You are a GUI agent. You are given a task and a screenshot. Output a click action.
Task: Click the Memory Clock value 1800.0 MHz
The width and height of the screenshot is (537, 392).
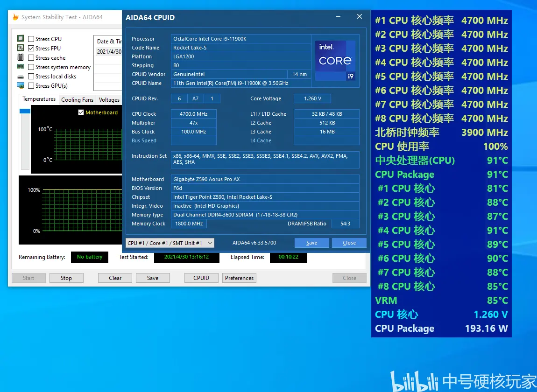click(189, 224)
